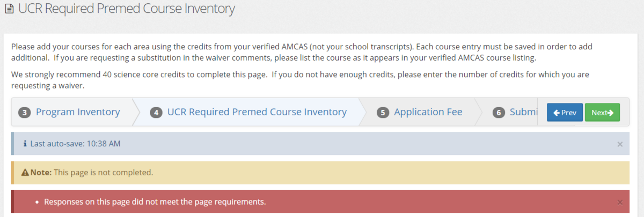Click the 'This page is not completed' note
The width and height of the screenshot is (644, 217).
[x=104, y=173]
